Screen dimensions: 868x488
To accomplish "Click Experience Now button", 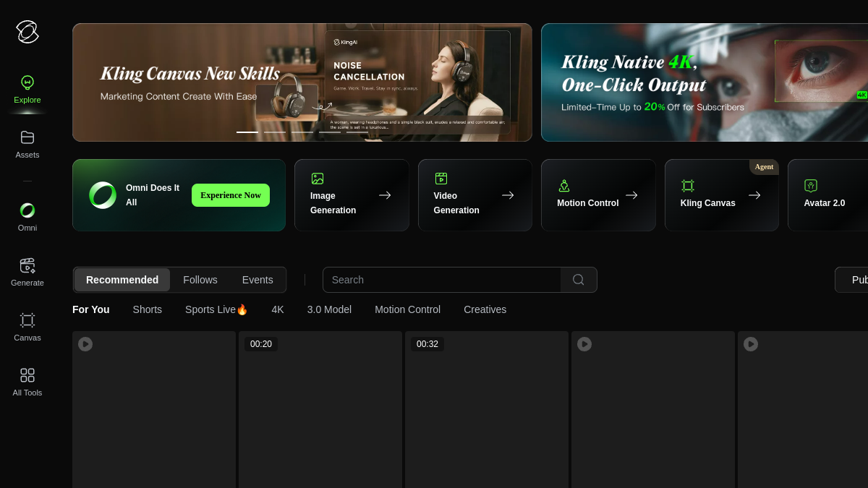I will (231, 195).
